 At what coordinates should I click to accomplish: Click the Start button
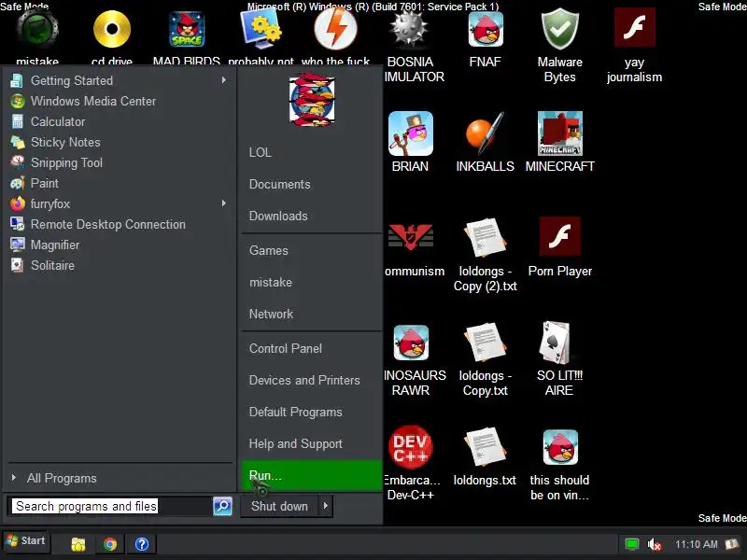(x=26, y=541)
